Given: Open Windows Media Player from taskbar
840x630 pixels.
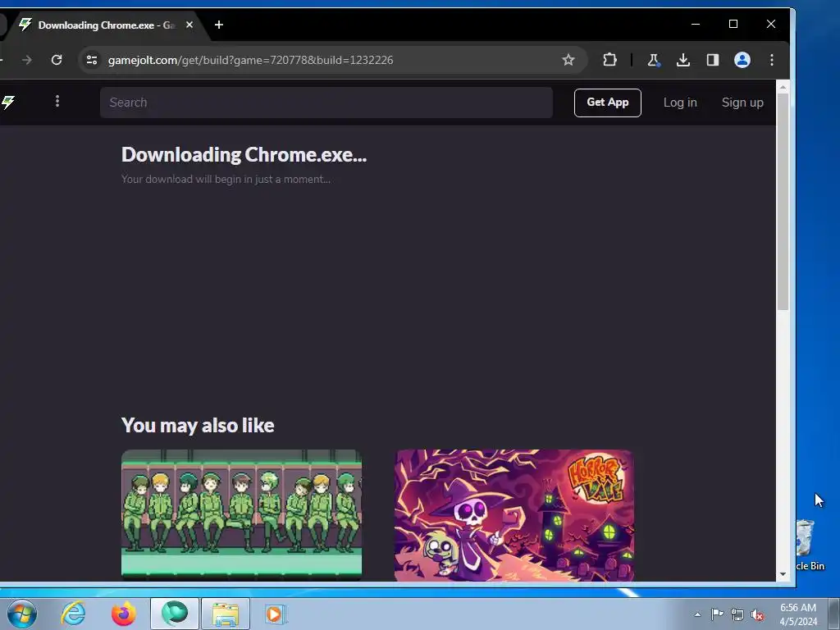Looking at the screenshot, I should (x=275, y=614).
